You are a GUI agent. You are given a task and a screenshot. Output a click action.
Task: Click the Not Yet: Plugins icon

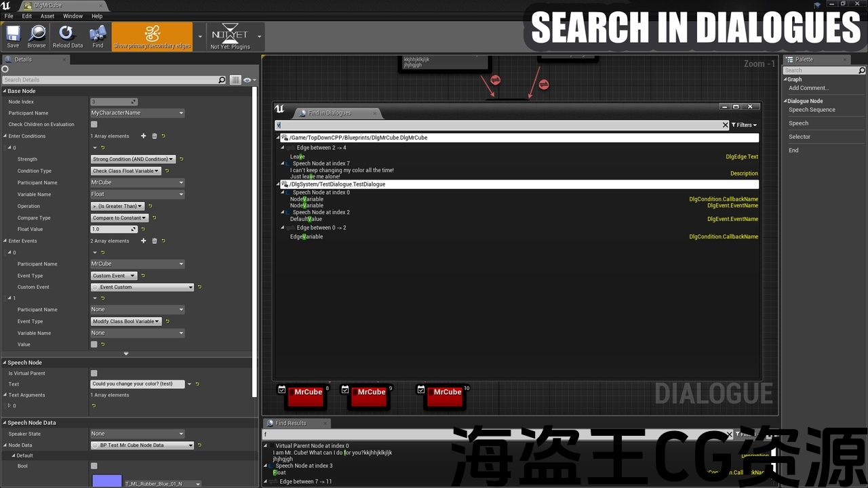click(x=230, y=37)
